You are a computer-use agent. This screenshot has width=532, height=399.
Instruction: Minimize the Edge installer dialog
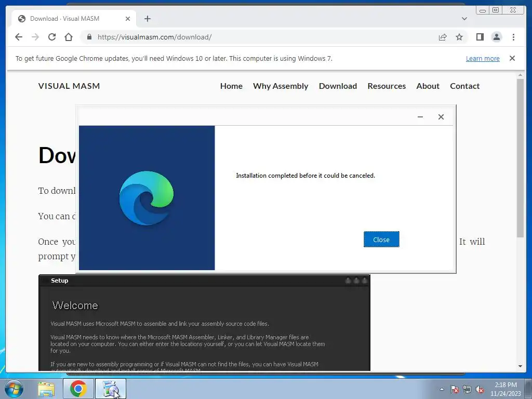[x=420, y=117]
